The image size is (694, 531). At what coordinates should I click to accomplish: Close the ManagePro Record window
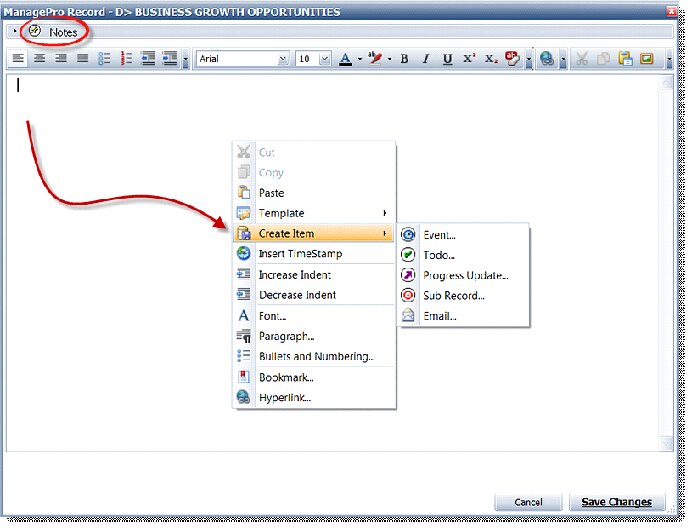tap(672, 11)
